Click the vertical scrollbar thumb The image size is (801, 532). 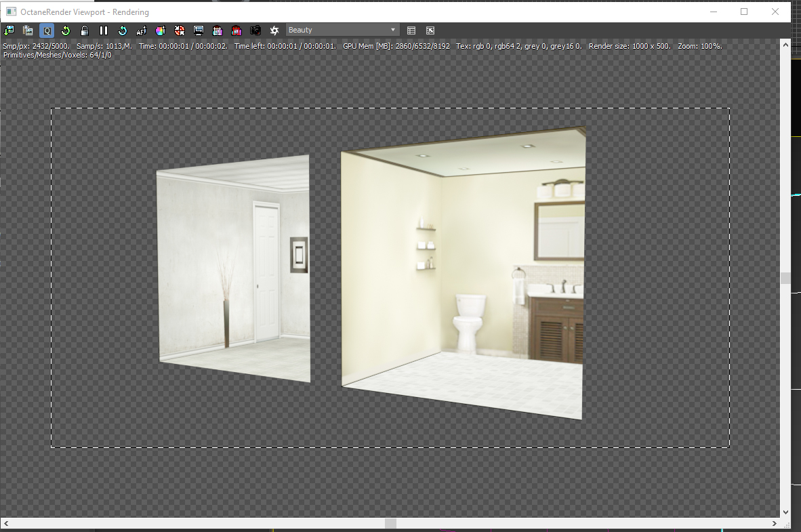point(785,278)
